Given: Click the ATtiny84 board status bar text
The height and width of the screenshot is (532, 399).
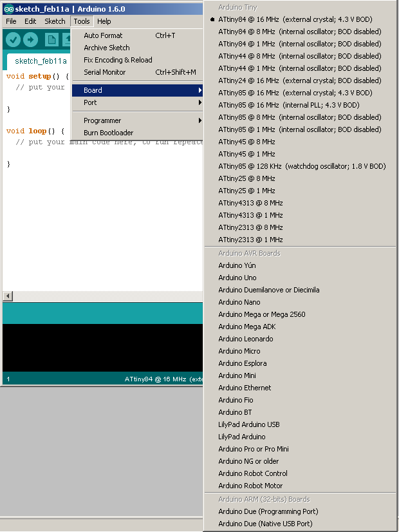Looking at the screenshot, I should pyautogui.click(x=163, y=379).
